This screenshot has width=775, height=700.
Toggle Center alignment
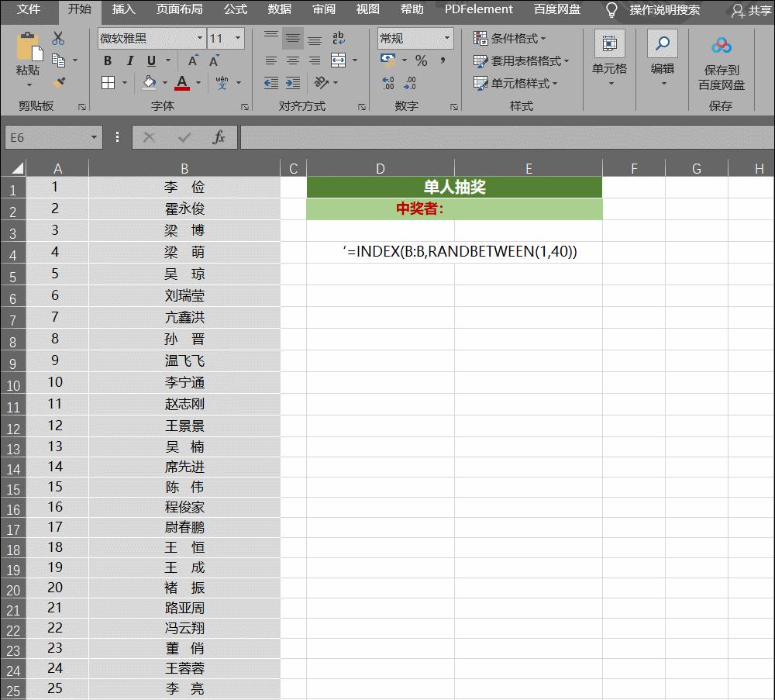(292, 61)
